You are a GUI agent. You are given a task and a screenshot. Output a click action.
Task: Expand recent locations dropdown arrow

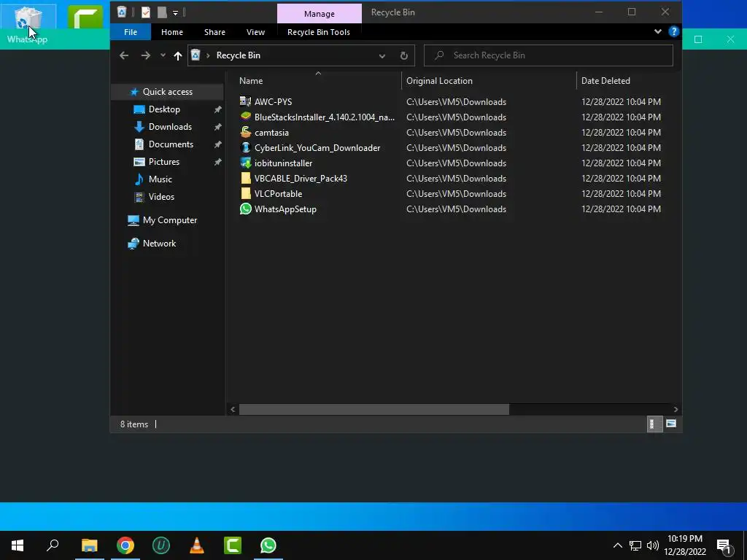[163, 55]
